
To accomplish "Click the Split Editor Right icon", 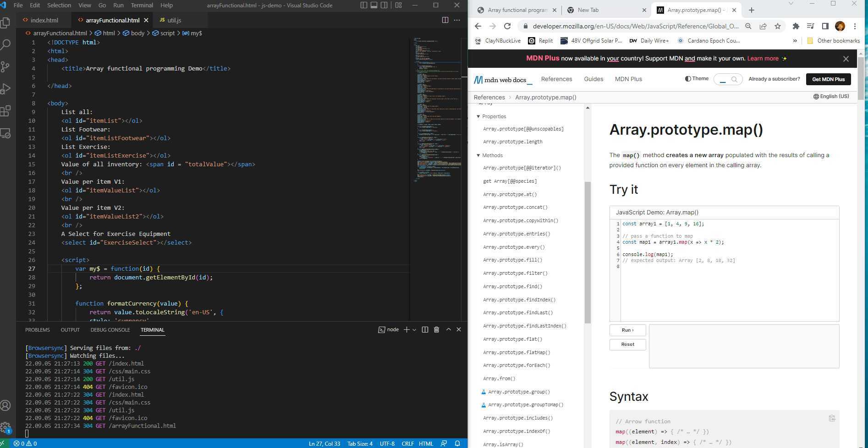I will tap(445, 20).
